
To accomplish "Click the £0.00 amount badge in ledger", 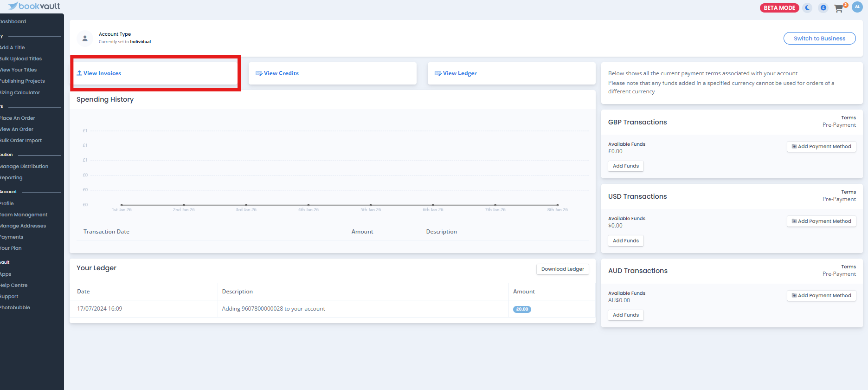I will tap(522, 309).
